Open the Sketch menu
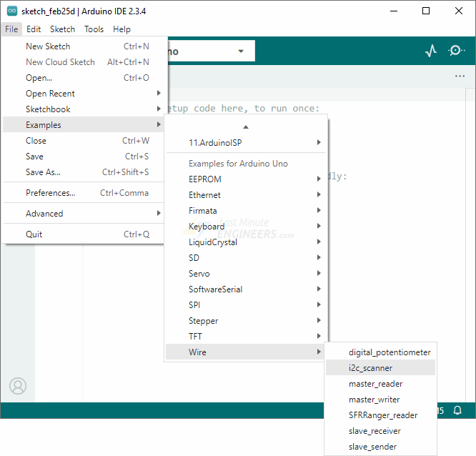This screenshot has height=456, width=476. [x=62, y=29]
